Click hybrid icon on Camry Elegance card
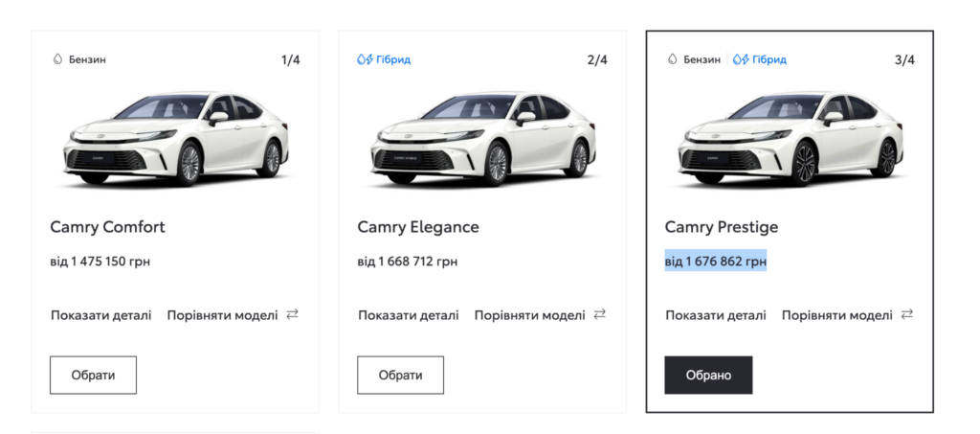The image size is (980, 434). coord(365,59)
